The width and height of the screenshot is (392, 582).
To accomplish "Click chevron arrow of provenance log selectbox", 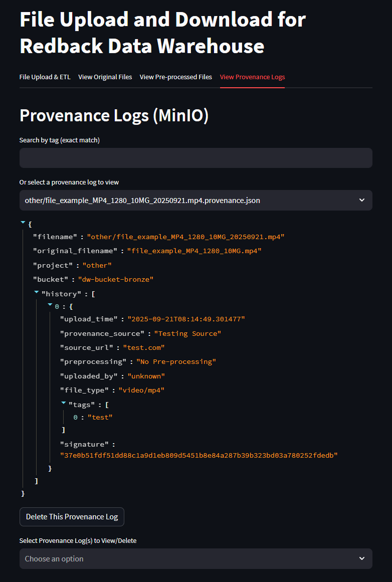I will point(362,201).
